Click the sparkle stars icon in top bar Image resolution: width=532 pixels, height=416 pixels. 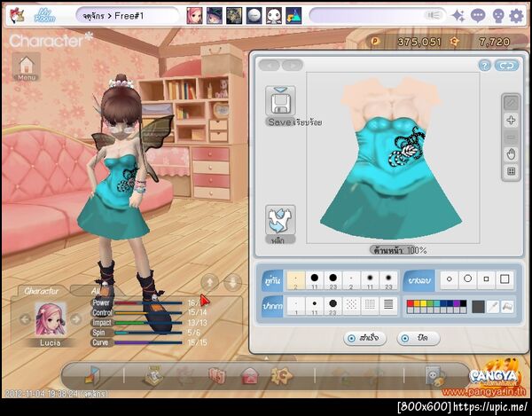(x=458, y=16)
